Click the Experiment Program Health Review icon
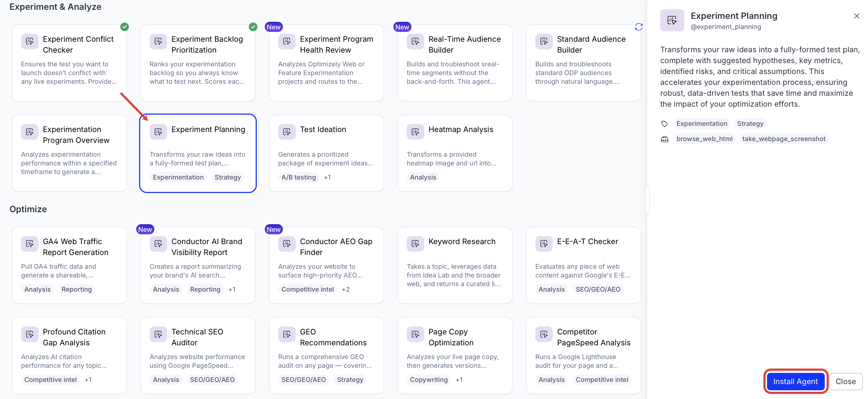Viewport: 868px width, 399px height. coord(287,41)
